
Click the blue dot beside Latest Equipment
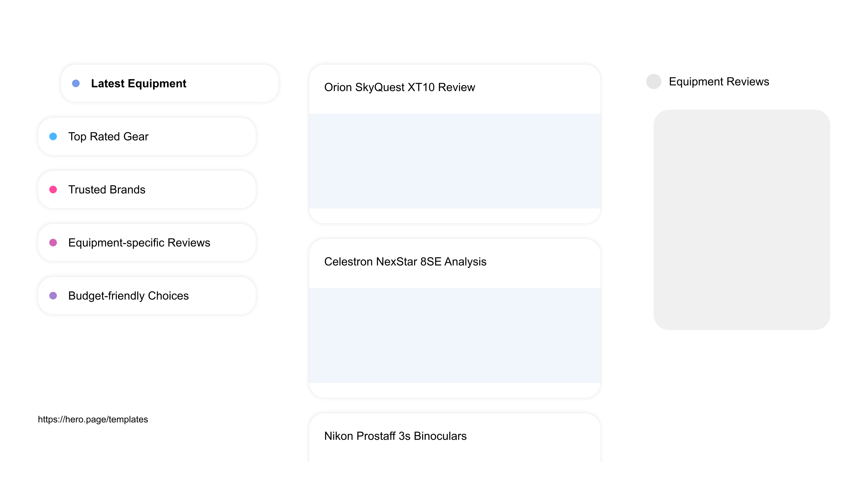click(76, 83)
